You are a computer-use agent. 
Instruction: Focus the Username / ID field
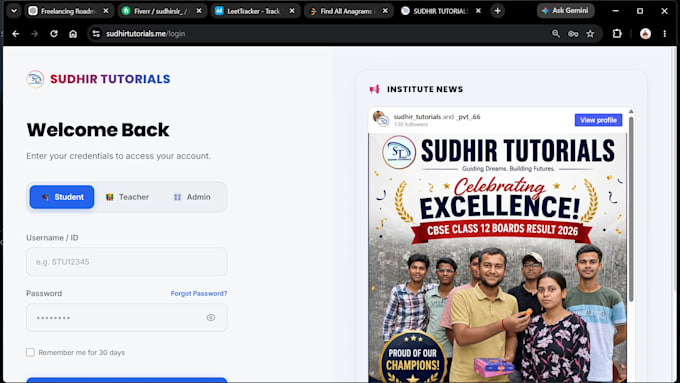coord(127,262)
